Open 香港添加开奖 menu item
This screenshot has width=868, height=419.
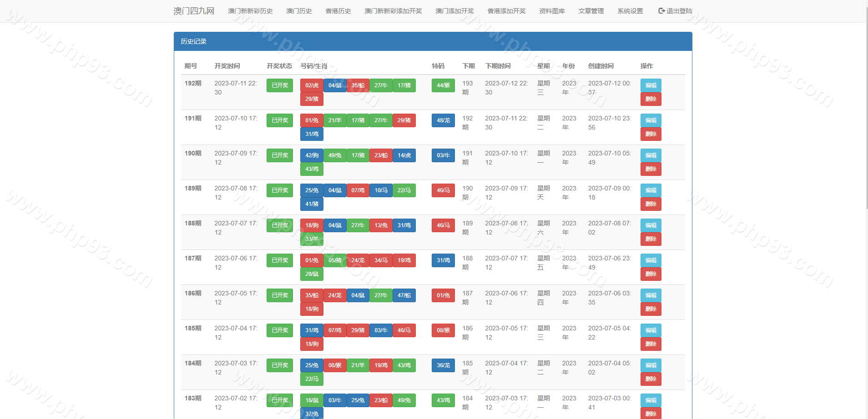(x=506, y=11)
